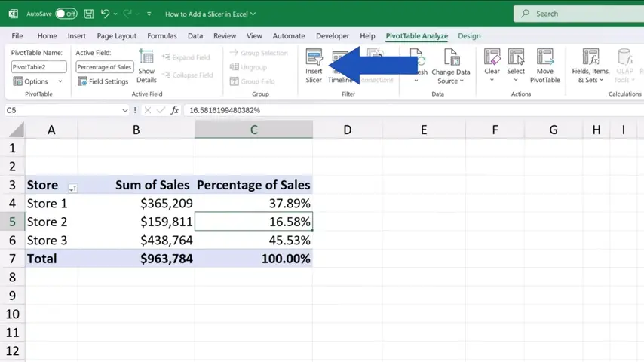Click the PivotTable Name input field
The height and width of the screenshot is (362, 644).
point(39,67)
